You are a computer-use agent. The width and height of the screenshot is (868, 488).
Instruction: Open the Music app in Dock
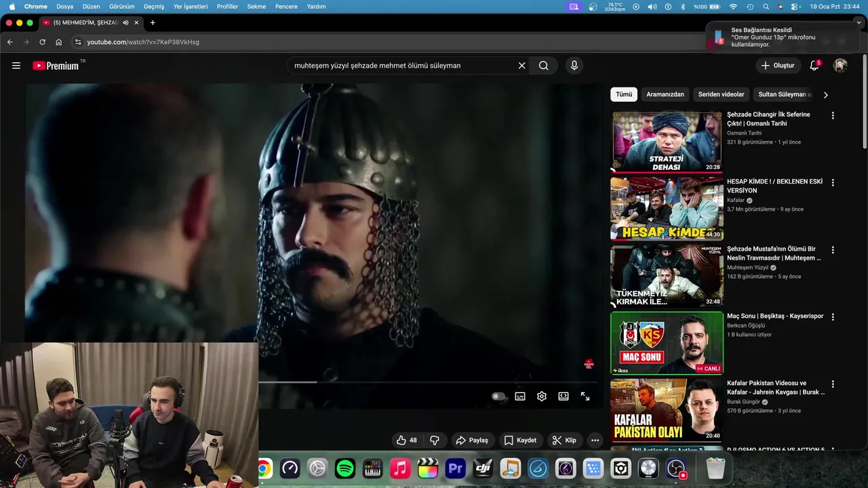point(400,468)
